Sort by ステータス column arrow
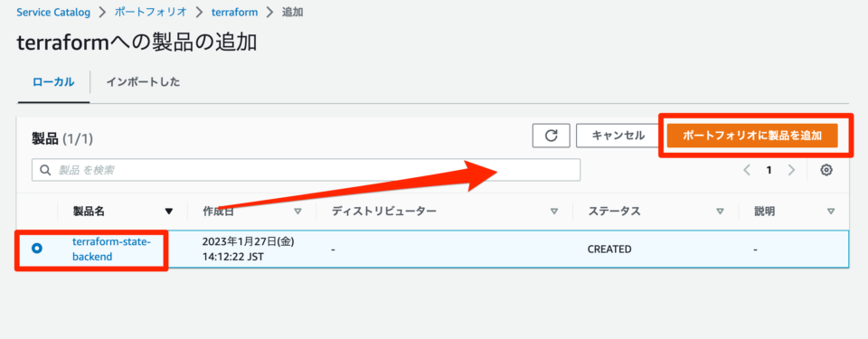 [721, 211]
